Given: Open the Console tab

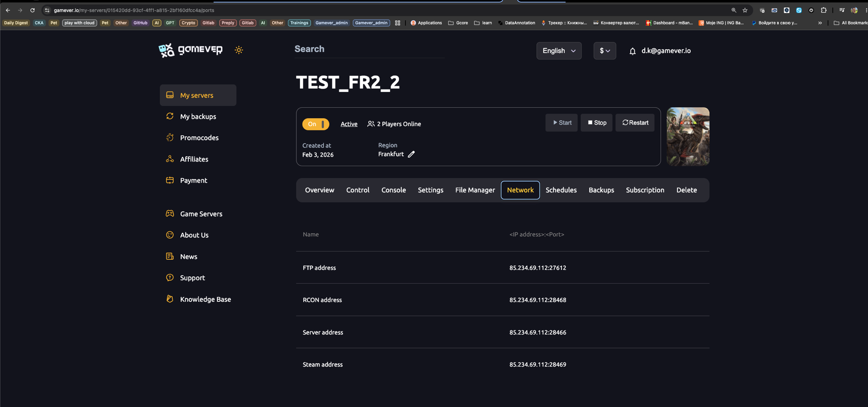Looking at the screenshot, I should [394, 190].
